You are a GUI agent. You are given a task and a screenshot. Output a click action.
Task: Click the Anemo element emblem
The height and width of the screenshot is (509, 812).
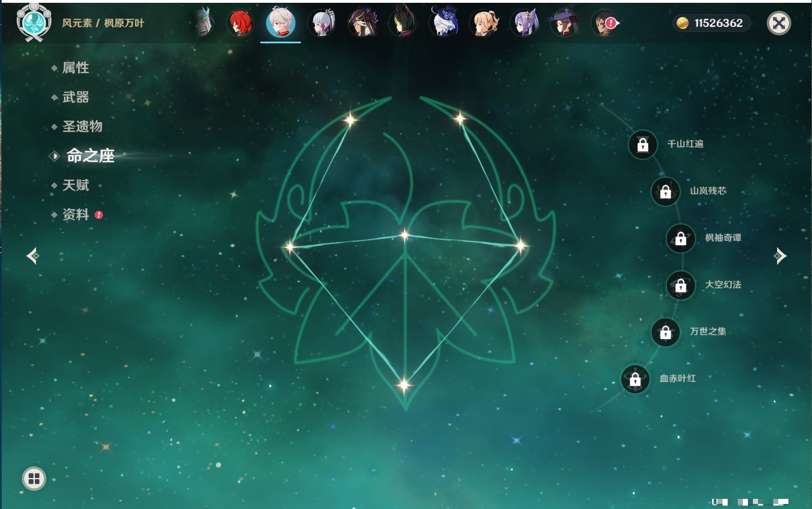coord(34,22)
